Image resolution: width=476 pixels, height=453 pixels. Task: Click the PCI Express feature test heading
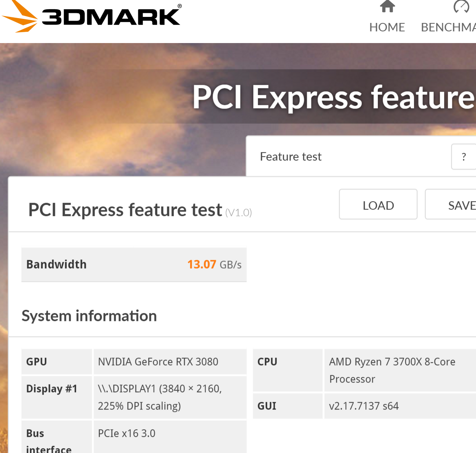pyautogui.click(x=125, y=210)
